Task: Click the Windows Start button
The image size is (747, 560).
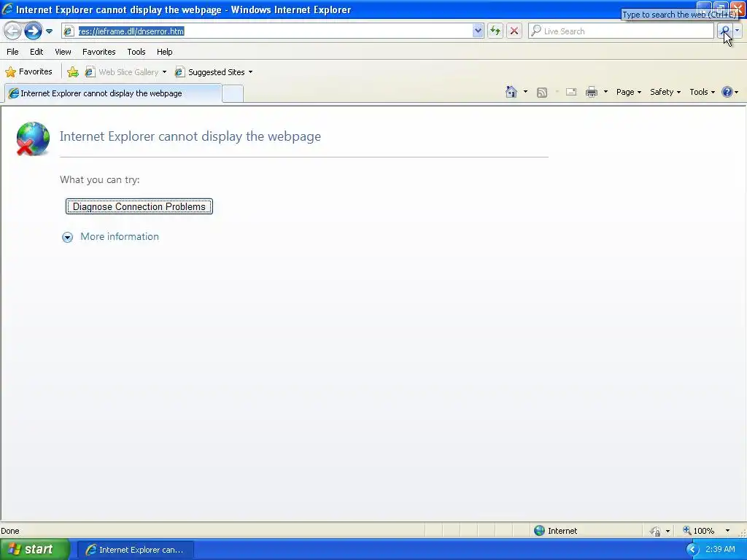Action: pos(35,550)
